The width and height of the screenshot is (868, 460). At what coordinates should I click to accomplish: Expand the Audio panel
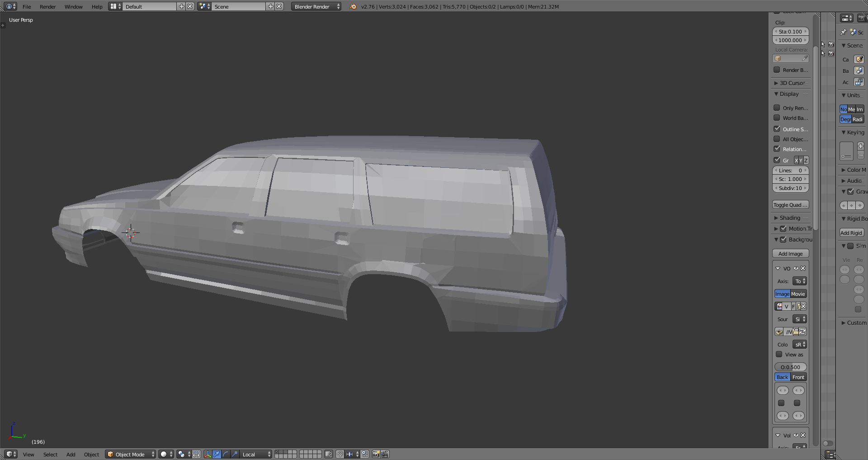pos(854,180)
